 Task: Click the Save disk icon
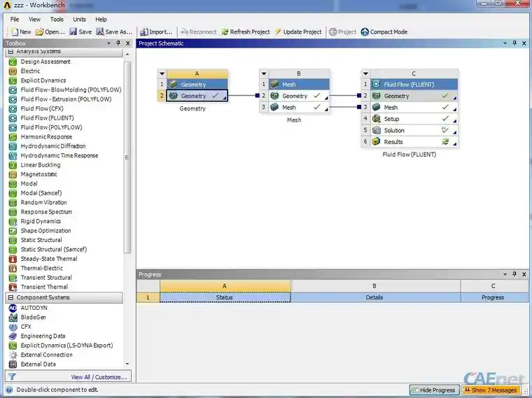pyautogui.click(x=73, y=31)
